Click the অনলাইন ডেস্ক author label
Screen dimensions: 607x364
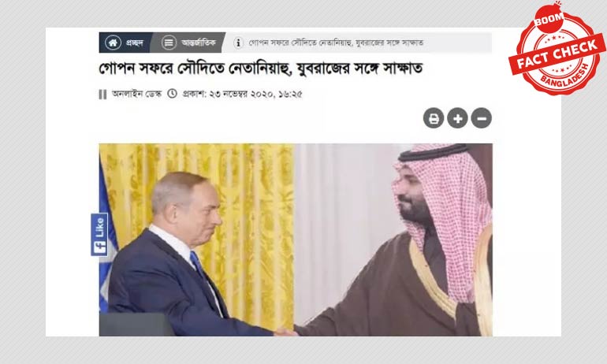136,94
